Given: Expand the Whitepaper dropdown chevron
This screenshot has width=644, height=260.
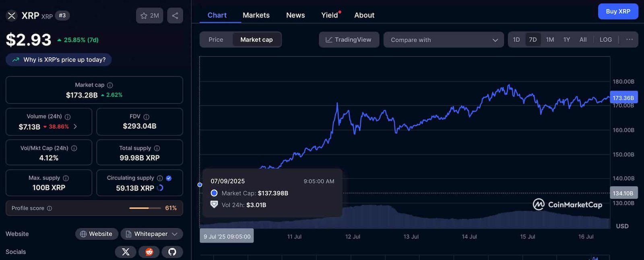Looking at the screenshot, I should coord(175,234).
